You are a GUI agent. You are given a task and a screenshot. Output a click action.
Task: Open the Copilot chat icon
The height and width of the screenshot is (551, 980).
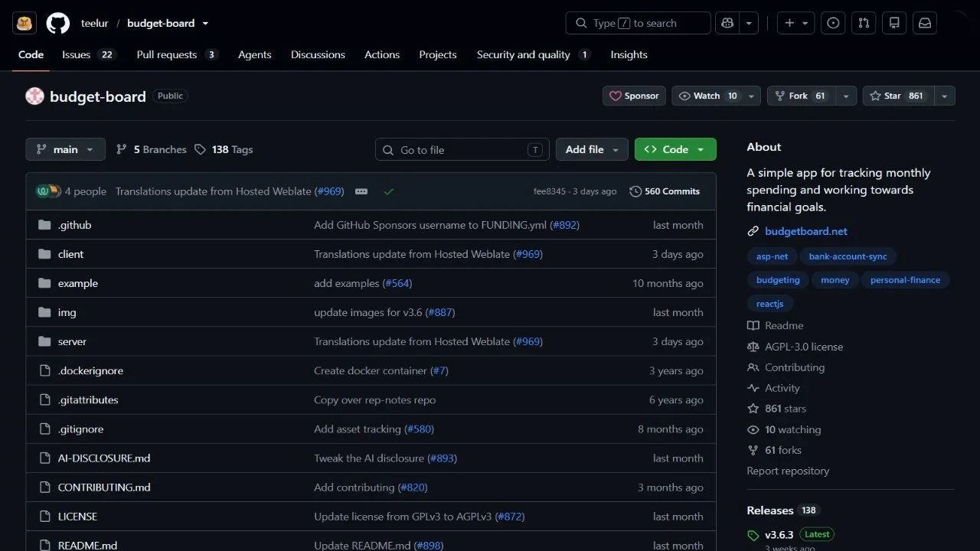coord(727,23)
